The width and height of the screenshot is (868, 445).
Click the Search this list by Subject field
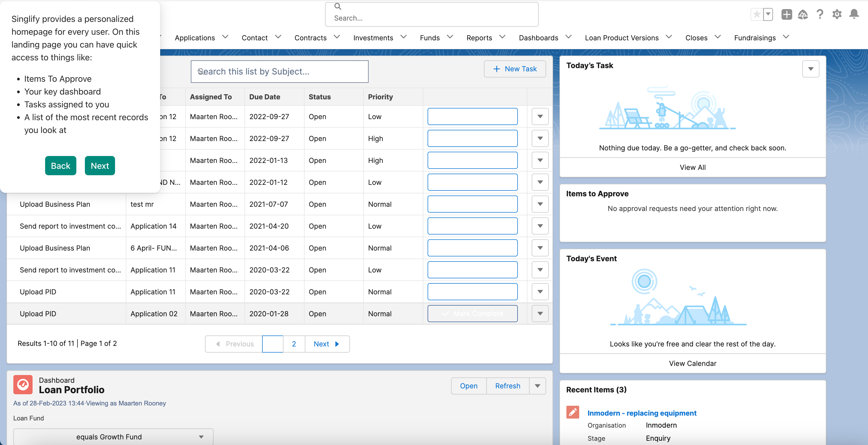(279, 72)
